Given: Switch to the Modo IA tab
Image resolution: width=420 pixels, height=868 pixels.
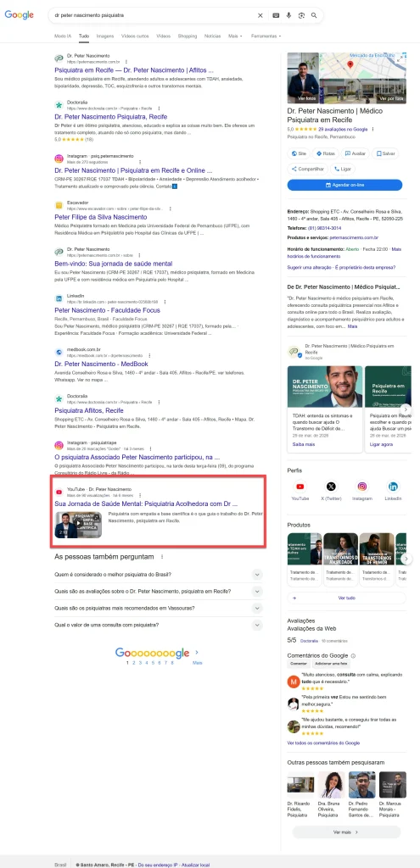Looking at the screenshot, I should click(x=63, y=36).
